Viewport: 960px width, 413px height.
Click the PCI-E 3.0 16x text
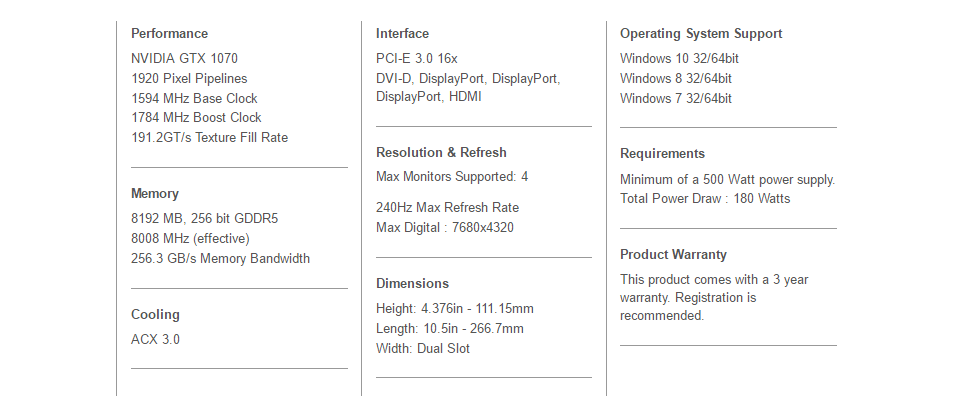[x=416, y=59]
